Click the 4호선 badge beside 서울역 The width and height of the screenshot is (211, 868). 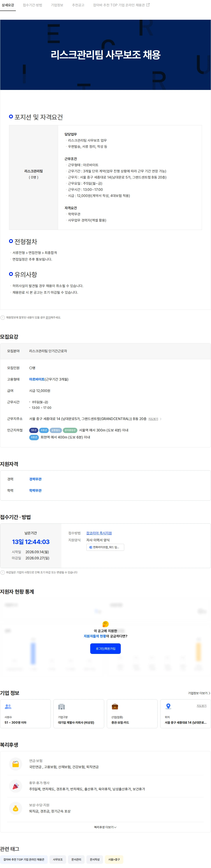coord(44,430)
